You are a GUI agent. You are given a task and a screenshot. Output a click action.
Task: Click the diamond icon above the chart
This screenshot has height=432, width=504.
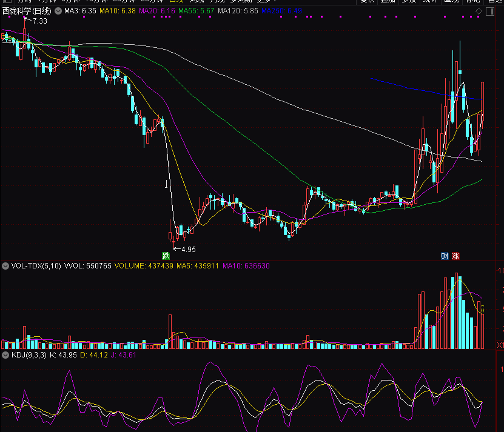[x=479, y=11]
